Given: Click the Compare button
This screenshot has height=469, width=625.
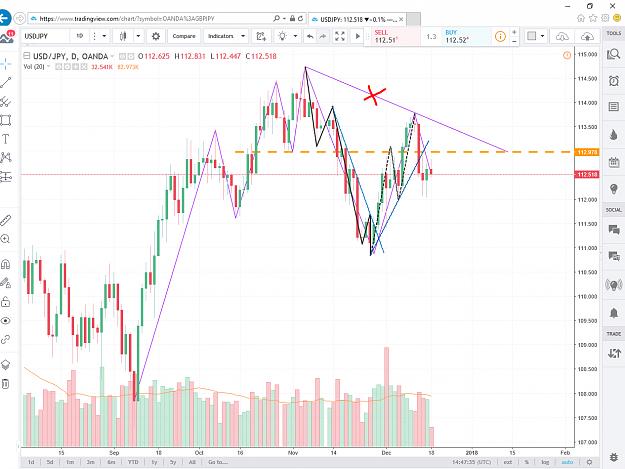Looking at the screenshot, I should (184, 36).
